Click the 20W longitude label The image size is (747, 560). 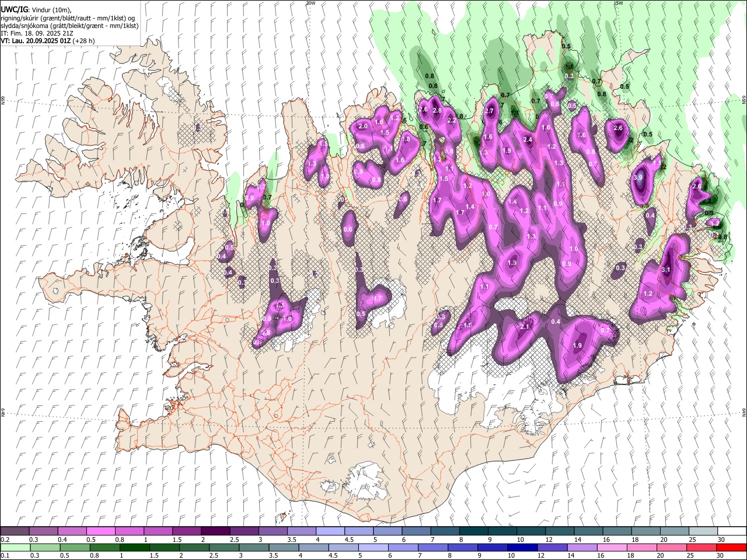point(310,3)
